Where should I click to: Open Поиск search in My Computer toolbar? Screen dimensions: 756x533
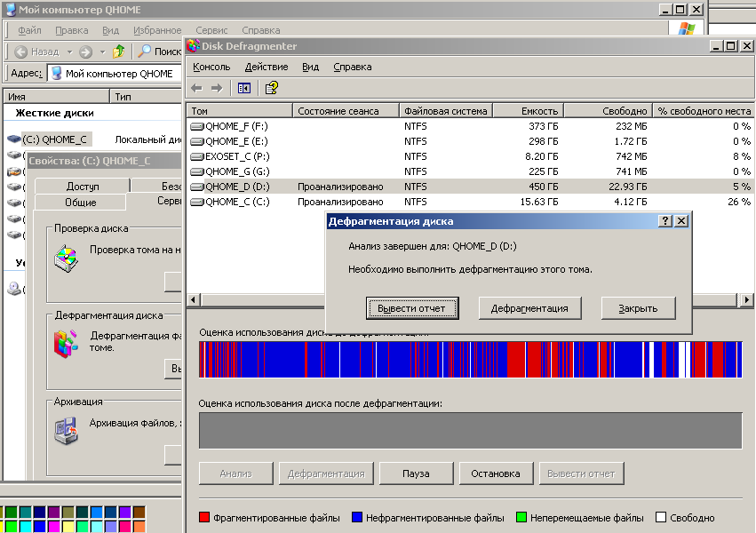(159, 52)
